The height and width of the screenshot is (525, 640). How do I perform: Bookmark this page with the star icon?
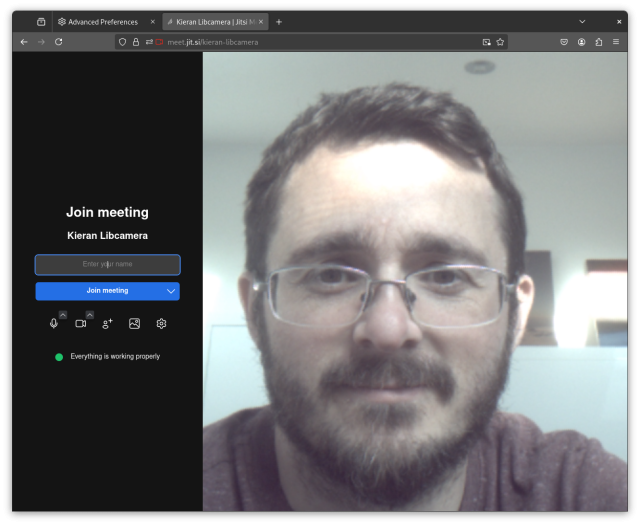point(500,42)
